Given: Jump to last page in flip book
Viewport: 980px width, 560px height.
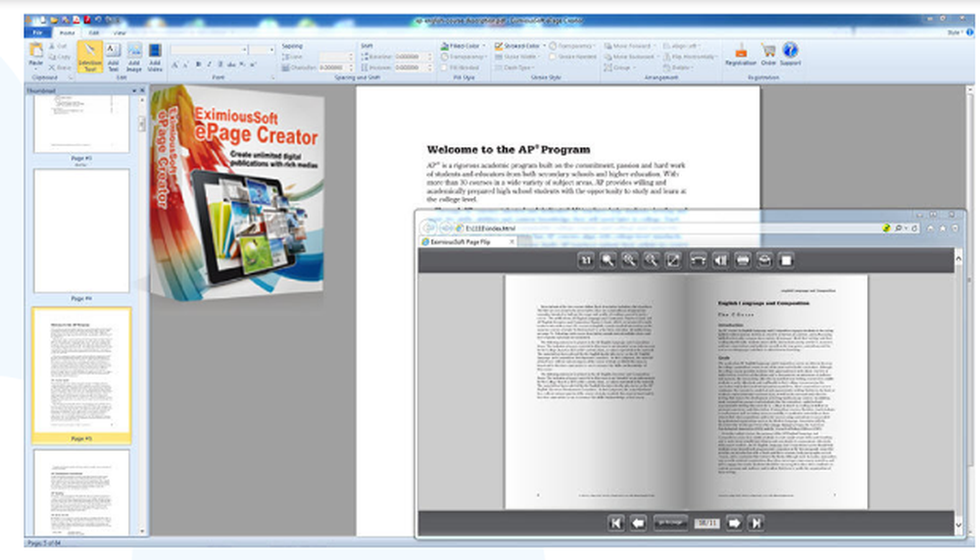Looking at the screenshot, I should tap(757, 523).
